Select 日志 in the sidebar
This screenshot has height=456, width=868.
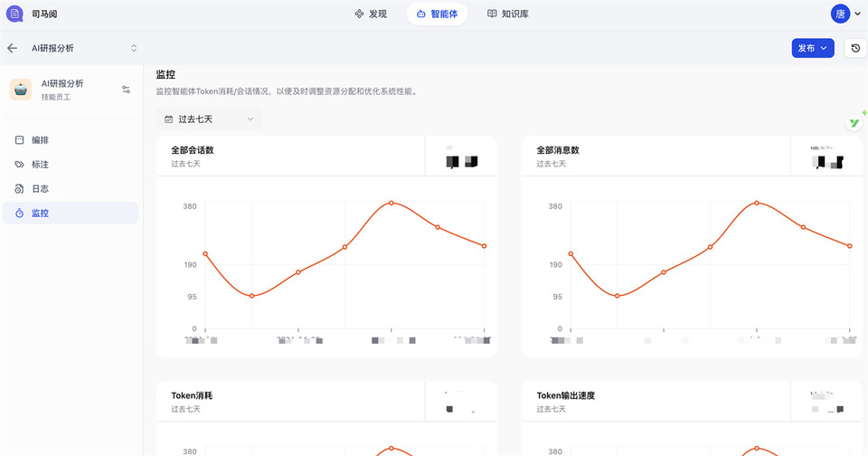pyautogui.click(x=71, y=189)
